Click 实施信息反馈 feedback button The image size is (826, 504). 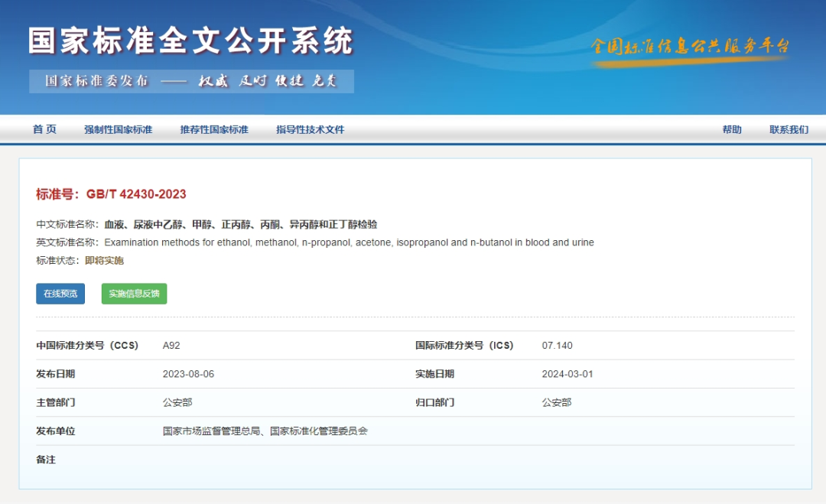(134, 293)
